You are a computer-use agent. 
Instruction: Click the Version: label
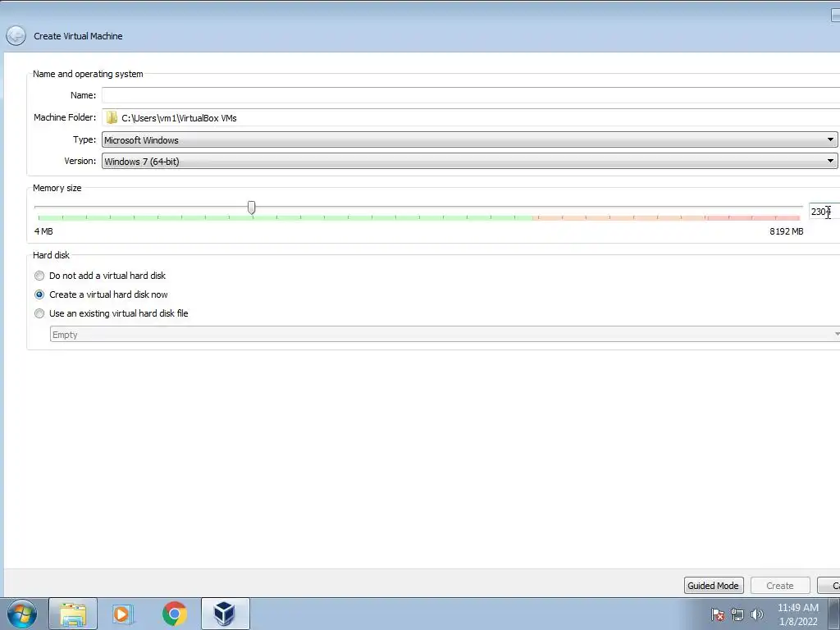[x=80, y=161]
